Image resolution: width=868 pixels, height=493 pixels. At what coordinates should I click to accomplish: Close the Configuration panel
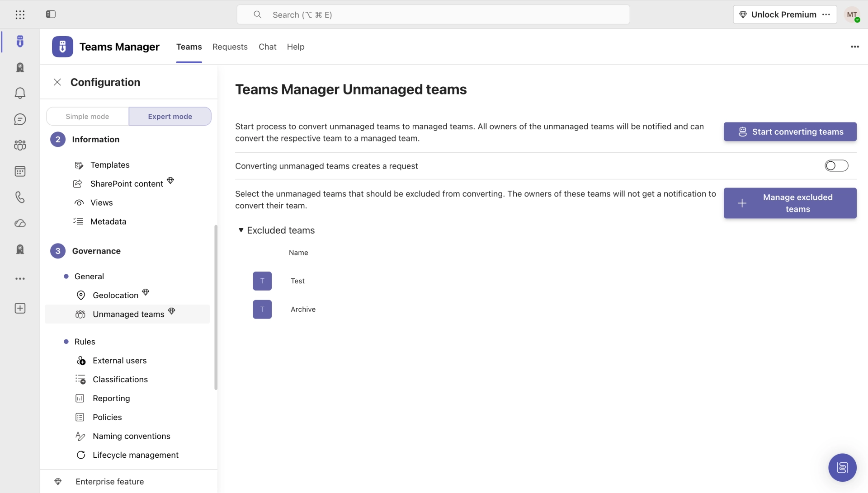pyautogui.click(x=57, y=82)
